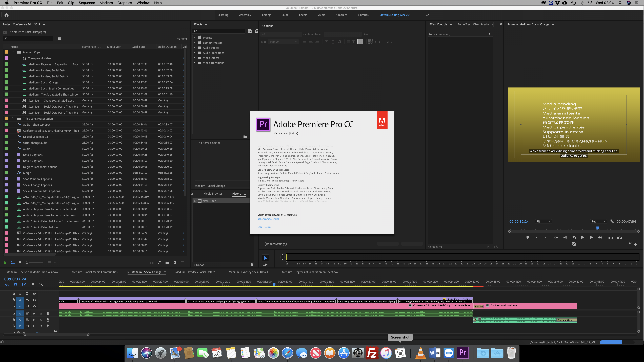Open program monitor Button Editor plus
Screen dimensions: 644x362
[x=635, y=245]
